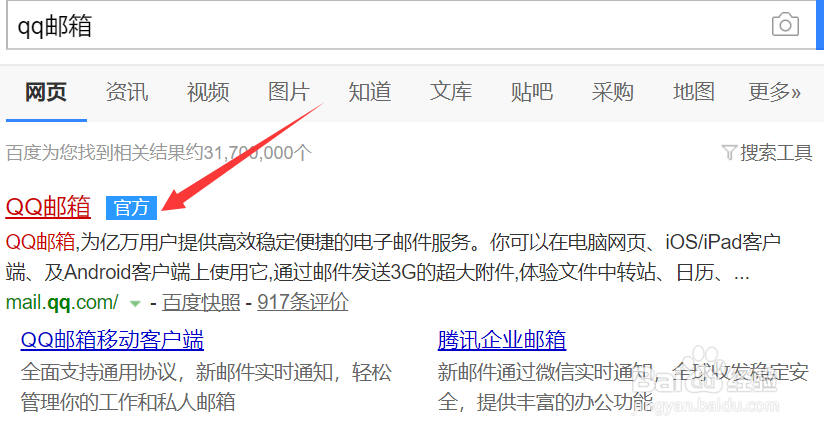The width and height of the screenshot is (824, 434).
Task: Click the funnel icon beside 搜索工具
Action: [x=729, y=152]
